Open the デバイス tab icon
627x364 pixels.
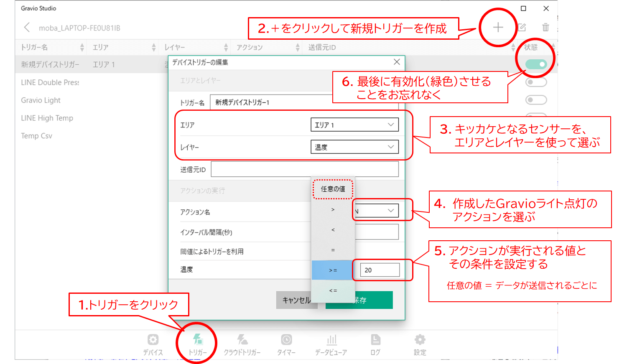coord(153,345)
